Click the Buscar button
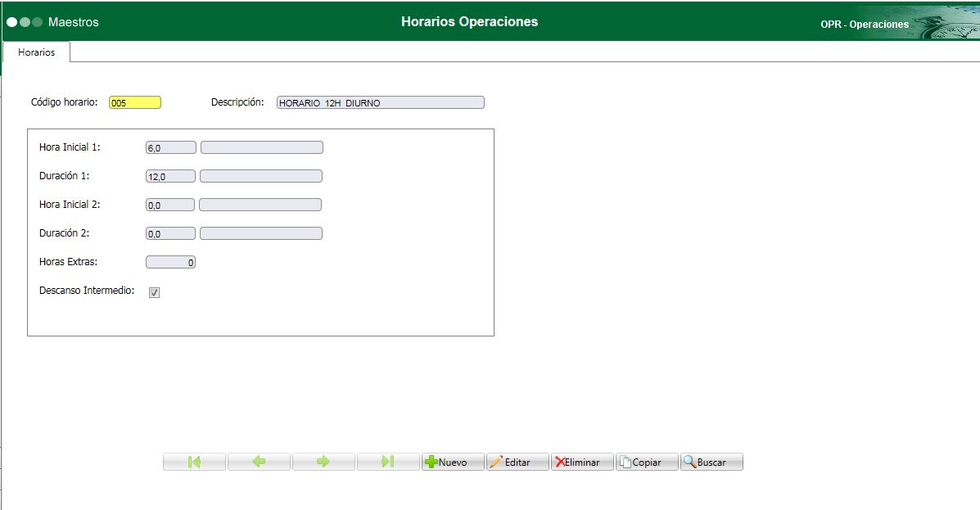The width and height of the screenshot is (980, 510). pyautogui.click(x=711, y=462)
